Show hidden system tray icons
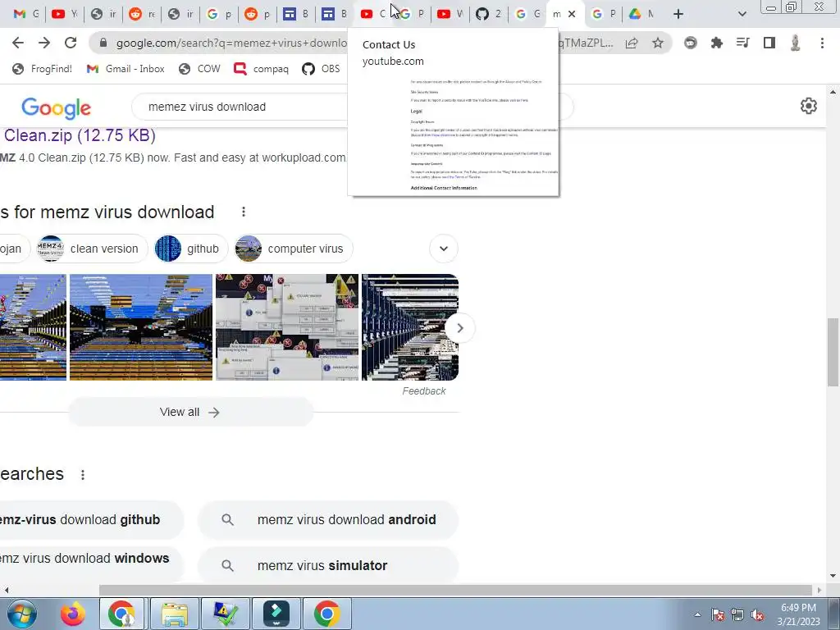The width and height of the screenshot is (840, 630). 697,614
